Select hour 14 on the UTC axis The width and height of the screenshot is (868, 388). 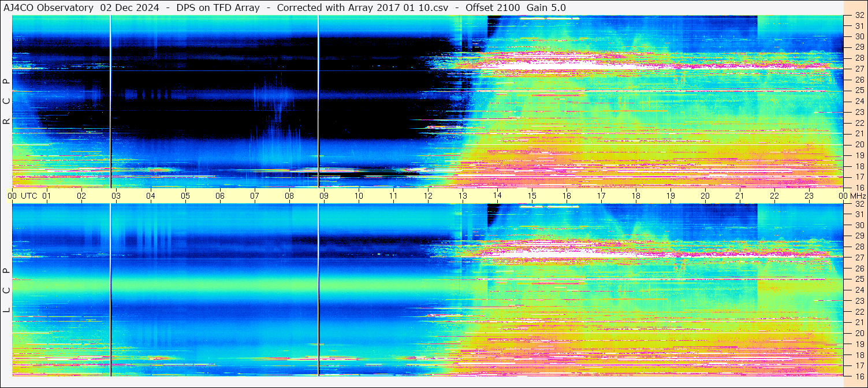[497, 196]
